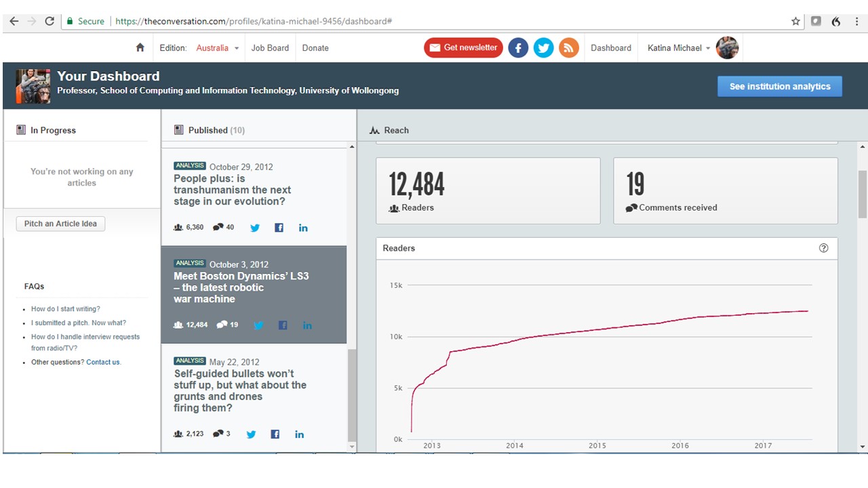The image size is (868, 488).
Task: Share Boston Dynamics LS3 article on Twitter
Action: 258,325
